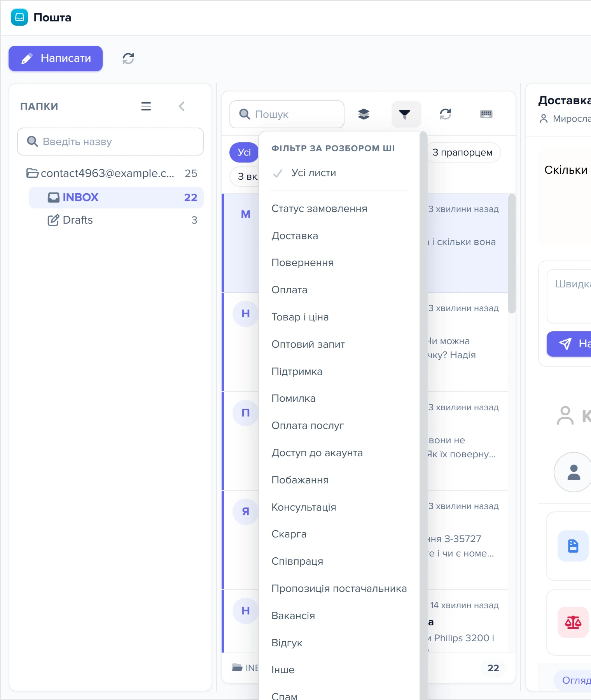Click the Я sender avatar
591x700 pixels.
[246, 512]
